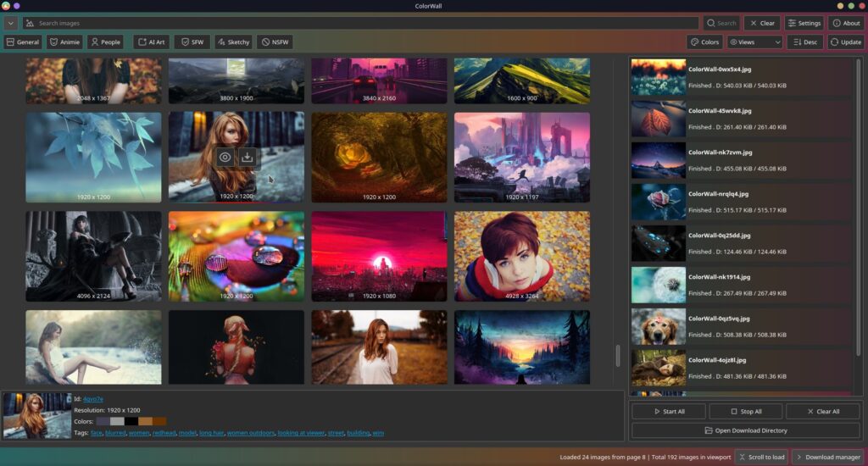Toggle the AI Art filter
This screenshot has width=868, height=466.
pos(151,42)
